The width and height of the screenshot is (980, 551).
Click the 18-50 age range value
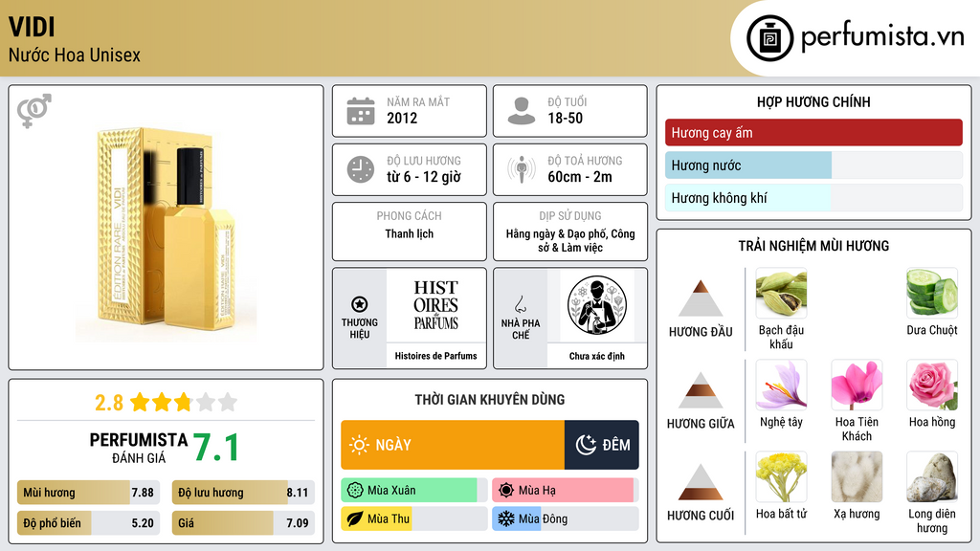(565, 118)
